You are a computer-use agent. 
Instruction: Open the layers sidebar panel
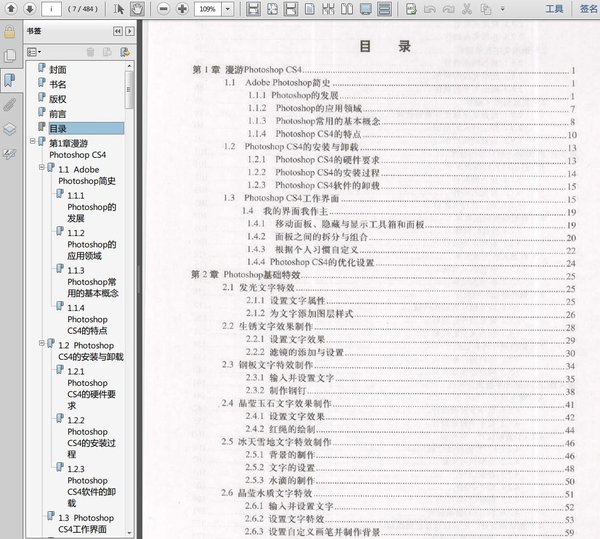(10, 129)
